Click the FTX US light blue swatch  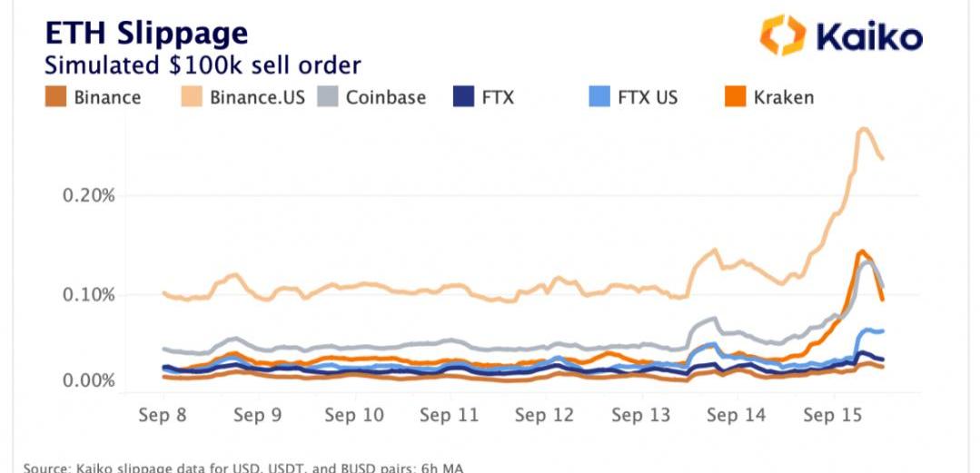click(x=599, y=96)
